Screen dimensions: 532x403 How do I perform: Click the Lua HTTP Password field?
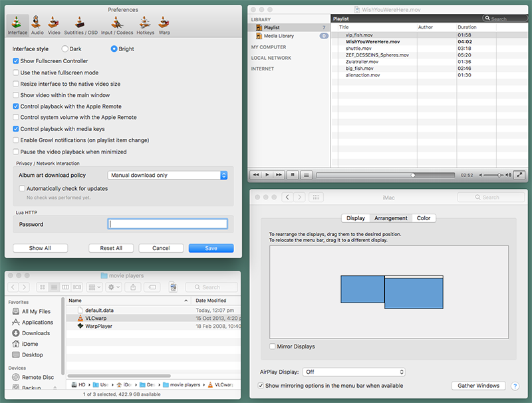click(170, 224)
